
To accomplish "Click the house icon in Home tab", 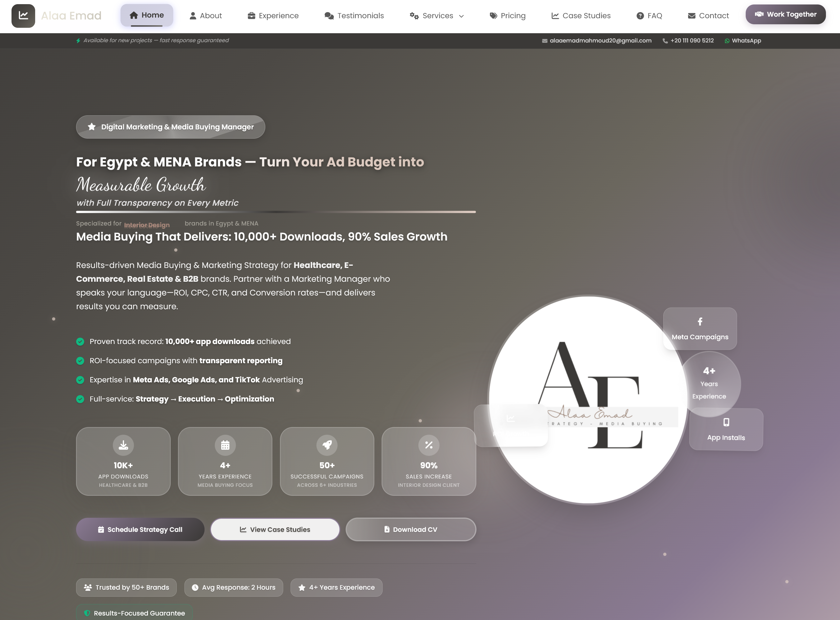I will click(134, 15).
